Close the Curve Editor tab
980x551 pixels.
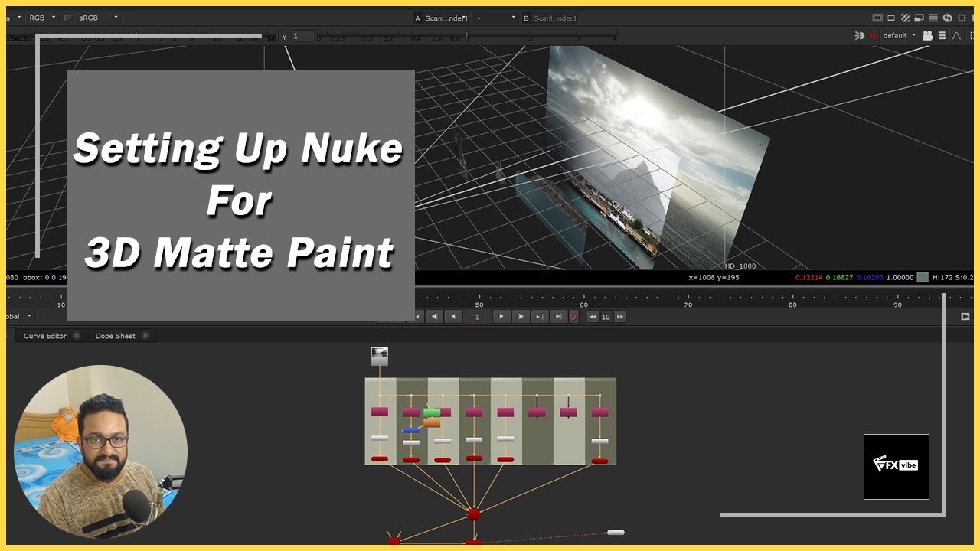[76, 336]
